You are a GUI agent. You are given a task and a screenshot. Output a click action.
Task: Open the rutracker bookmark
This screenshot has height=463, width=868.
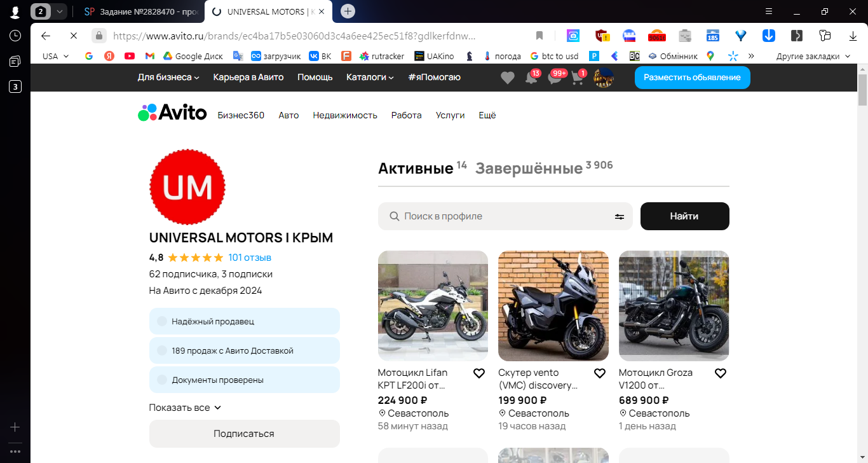click(382, 56)
